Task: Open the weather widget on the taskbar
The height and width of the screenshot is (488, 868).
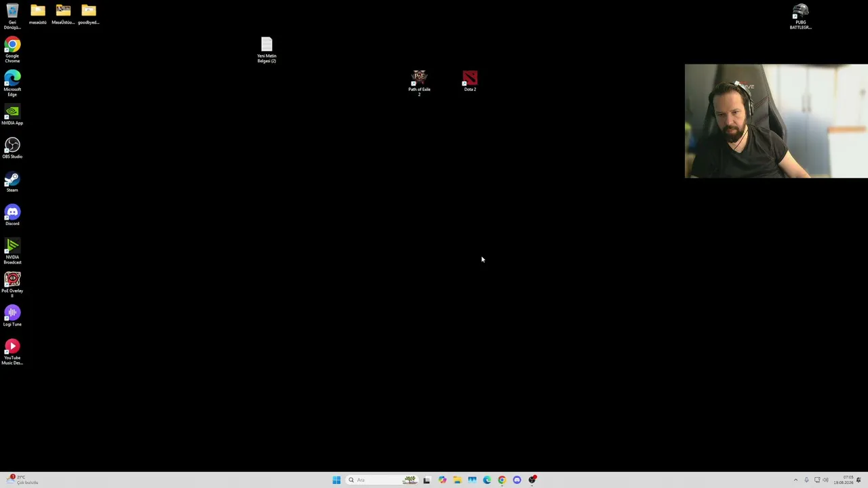Action: click(22, 480)
